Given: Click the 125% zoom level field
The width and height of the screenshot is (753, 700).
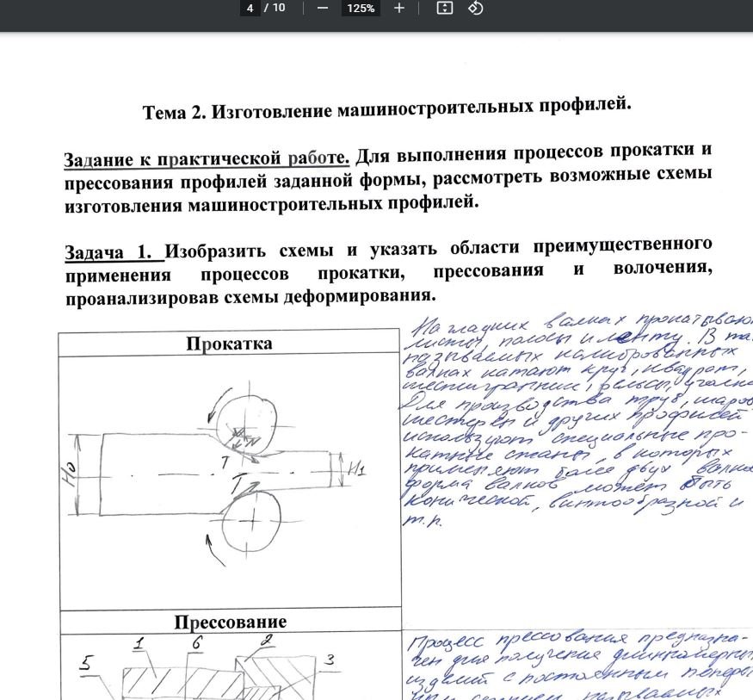Looking at the screenshot, I should pyautogui.click(x=361, y=8).
